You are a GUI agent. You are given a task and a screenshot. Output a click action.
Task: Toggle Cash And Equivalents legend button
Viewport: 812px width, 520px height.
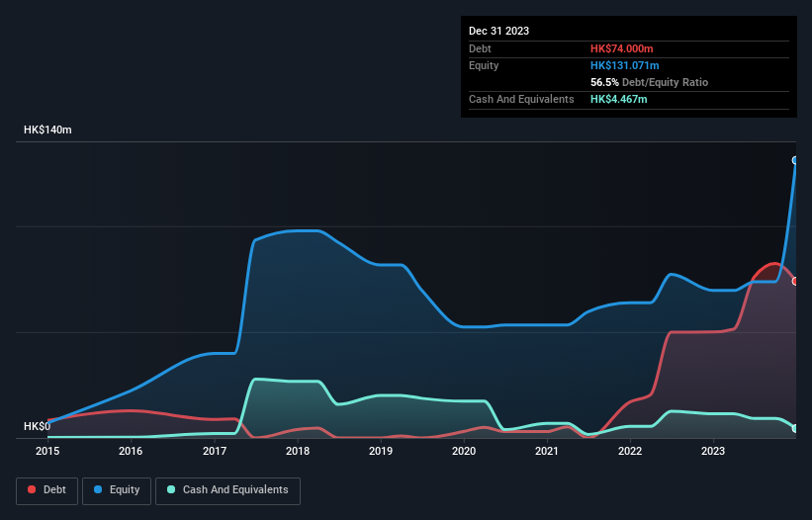(227, 490)
